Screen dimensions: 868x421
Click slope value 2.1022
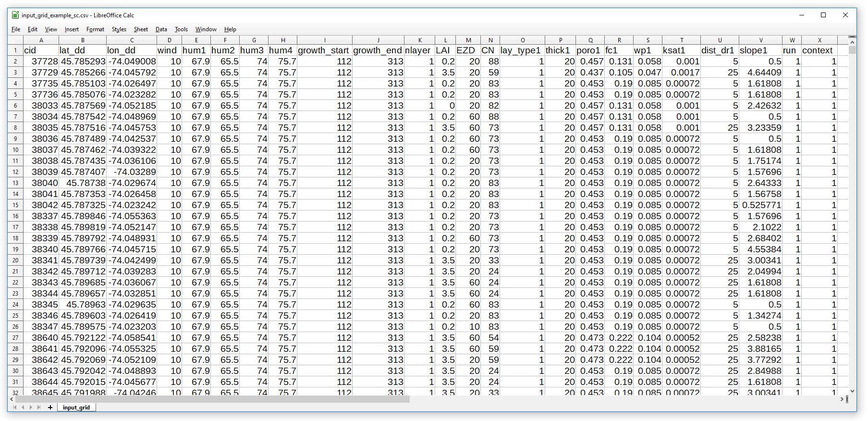point(761,227)
